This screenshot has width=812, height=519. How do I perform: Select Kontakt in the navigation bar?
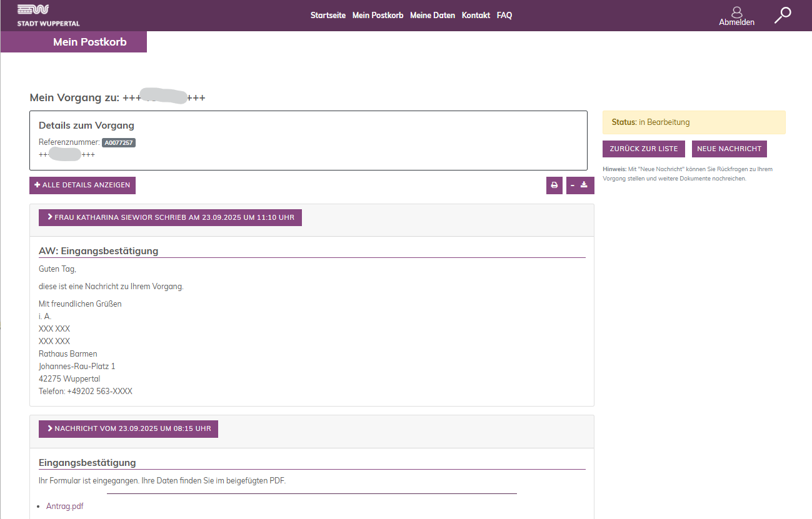click(x=476, y=16)
